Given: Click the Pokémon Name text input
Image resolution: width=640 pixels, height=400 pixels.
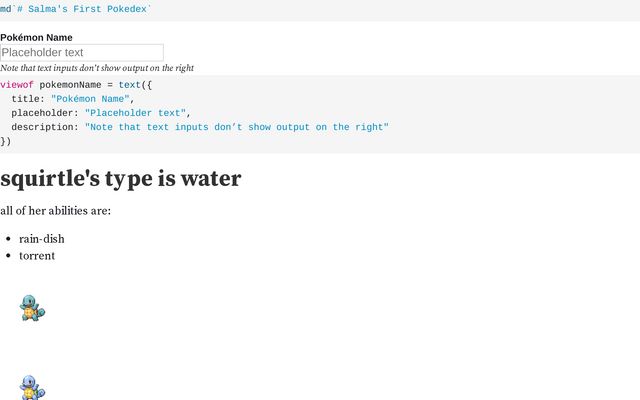Looking at the screenshot, I should 82,53.
